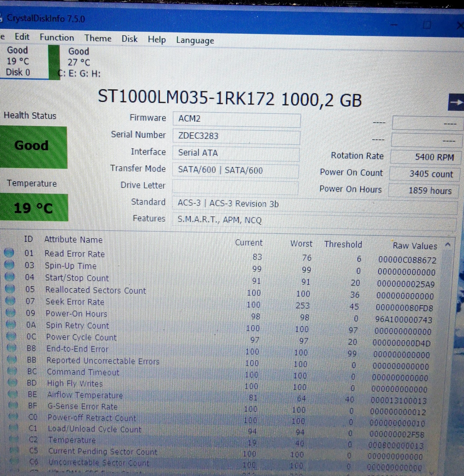Open the Function menu
464x476 pixels.
coord(57,37)
